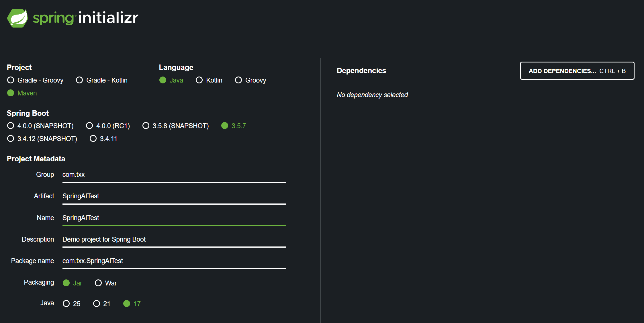Edit the Description field
The image size is (644, 323).
click(174, 240)
